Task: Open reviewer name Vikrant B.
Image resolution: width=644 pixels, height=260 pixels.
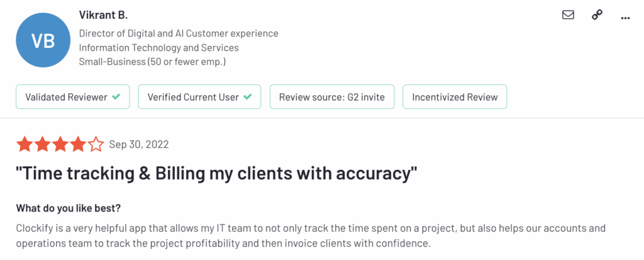Action: click(104, 16)
